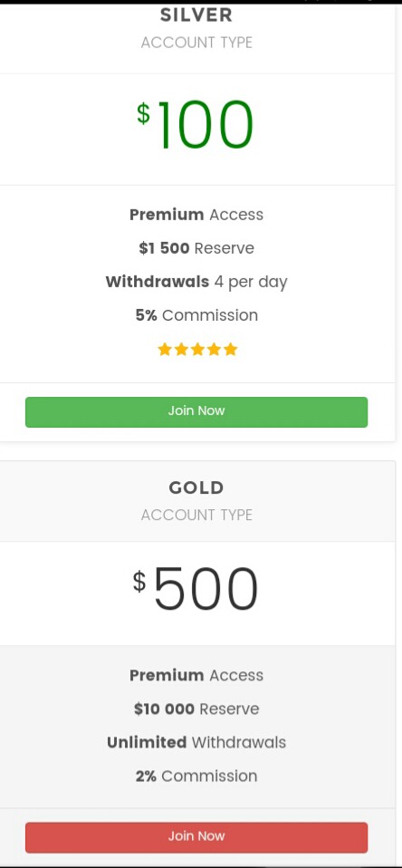
Task: Click the 2% Commission text
Action: pyautogui.click(x=196, y=776)
